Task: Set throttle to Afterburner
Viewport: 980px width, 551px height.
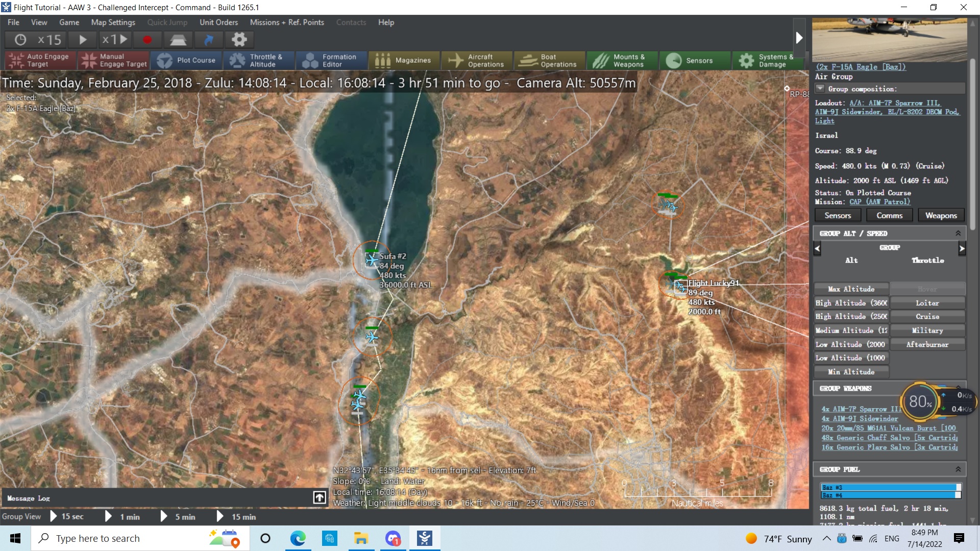Action: coord(927,345)
